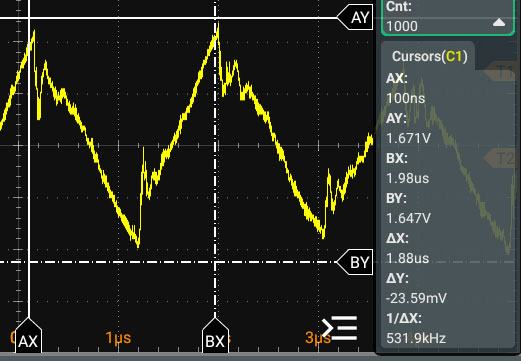Select the ΔX 1.88us reading

click(x=408, y=258)
